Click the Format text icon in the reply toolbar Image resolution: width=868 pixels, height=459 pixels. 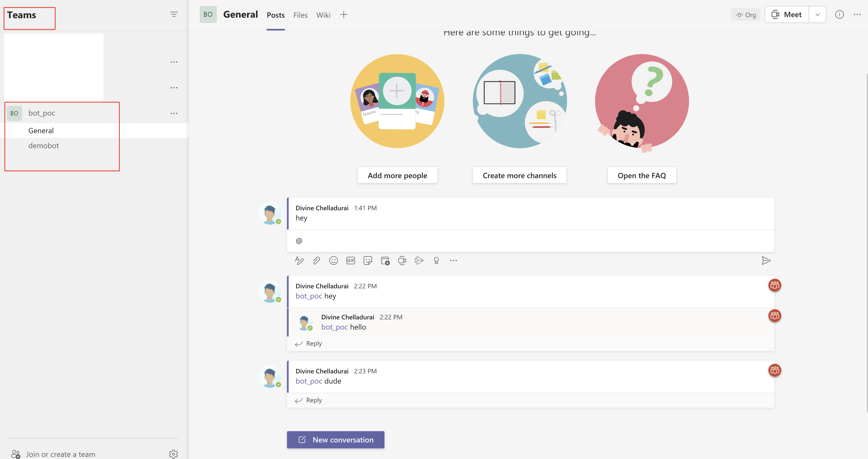(x=299, y=260)
